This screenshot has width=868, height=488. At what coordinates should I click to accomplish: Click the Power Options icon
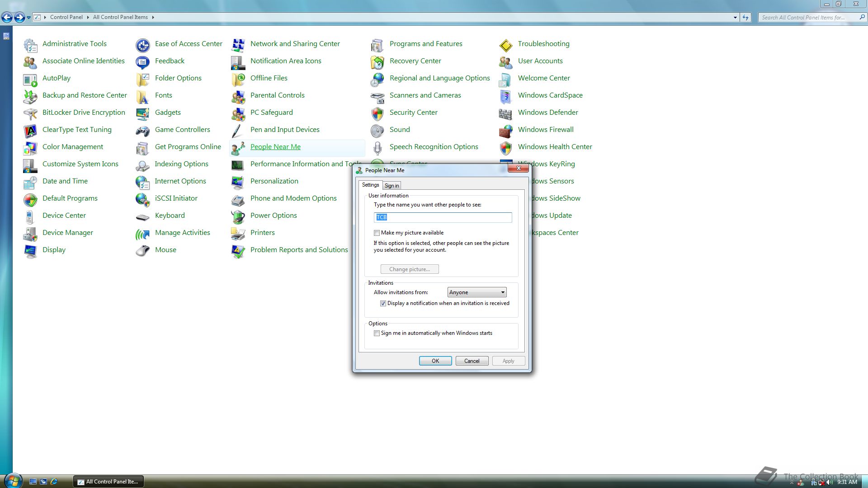click(x=238, y=216)
